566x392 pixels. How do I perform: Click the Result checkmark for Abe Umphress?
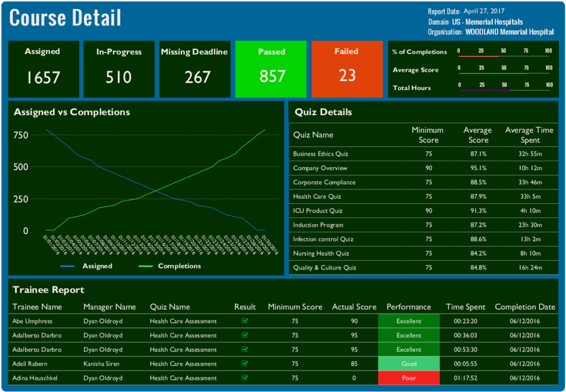(x=245, y=321)
